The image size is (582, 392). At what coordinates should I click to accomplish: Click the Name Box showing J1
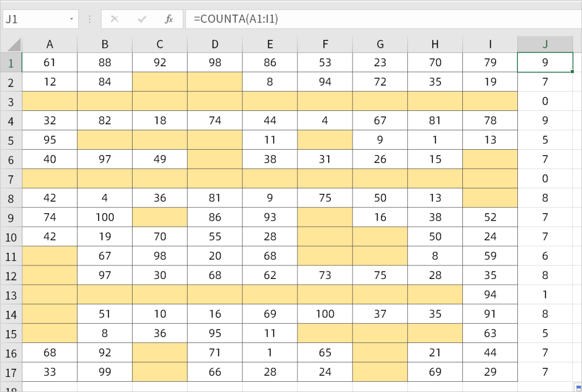pos(35,19)
